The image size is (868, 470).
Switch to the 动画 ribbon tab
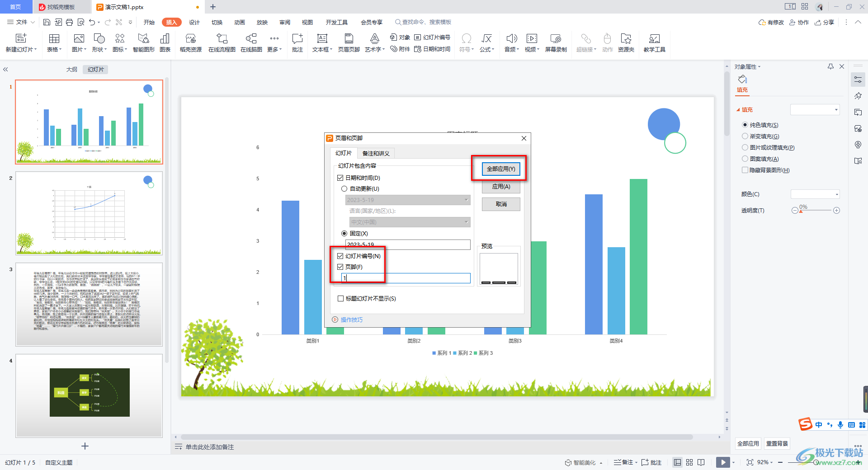point(240,22)
